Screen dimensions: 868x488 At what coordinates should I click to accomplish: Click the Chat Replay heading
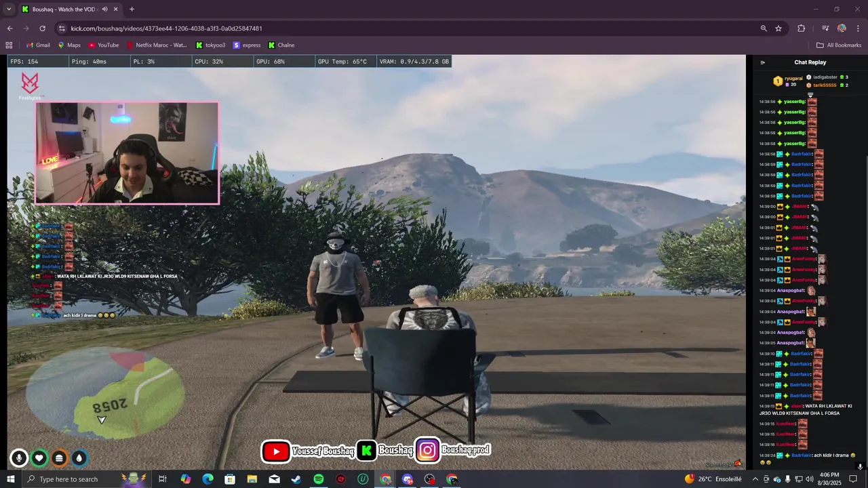[810, 62]
